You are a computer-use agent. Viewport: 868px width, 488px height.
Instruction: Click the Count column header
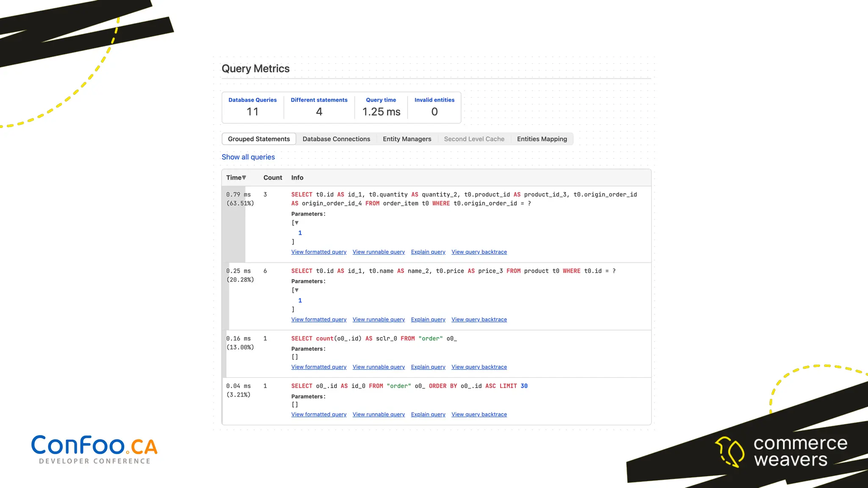(273, 177)
